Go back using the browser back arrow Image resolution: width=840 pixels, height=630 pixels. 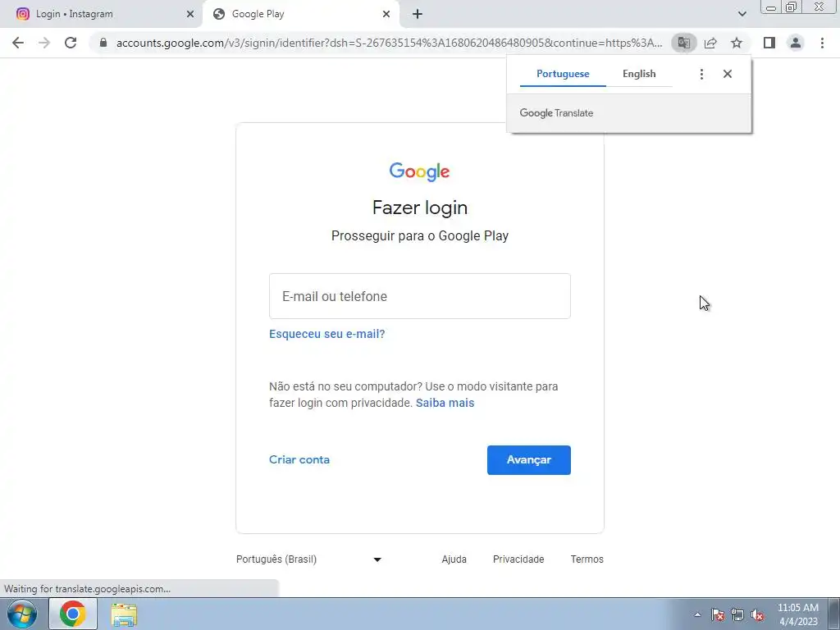point(18,43)
